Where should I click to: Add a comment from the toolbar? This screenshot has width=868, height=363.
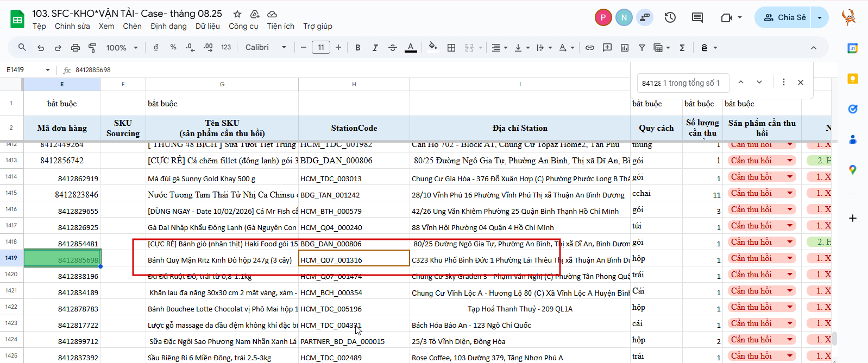click(607, 48)
